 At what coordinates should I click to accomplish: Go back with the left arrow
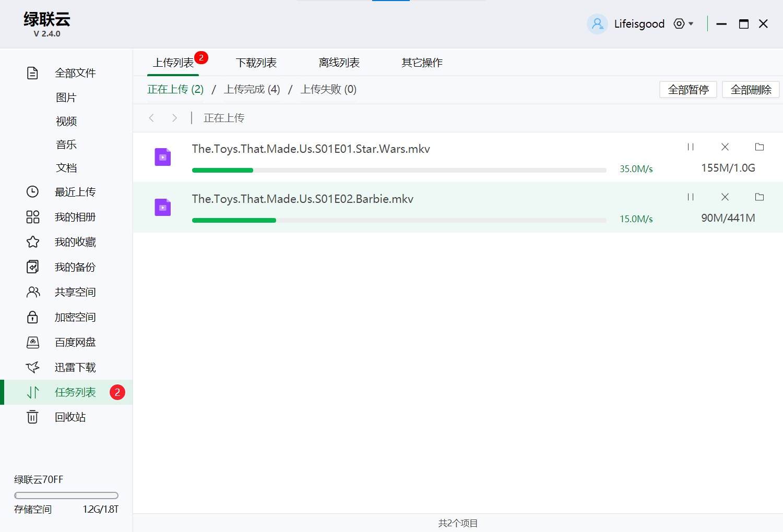pyautogui.click(x=151, y=118)
